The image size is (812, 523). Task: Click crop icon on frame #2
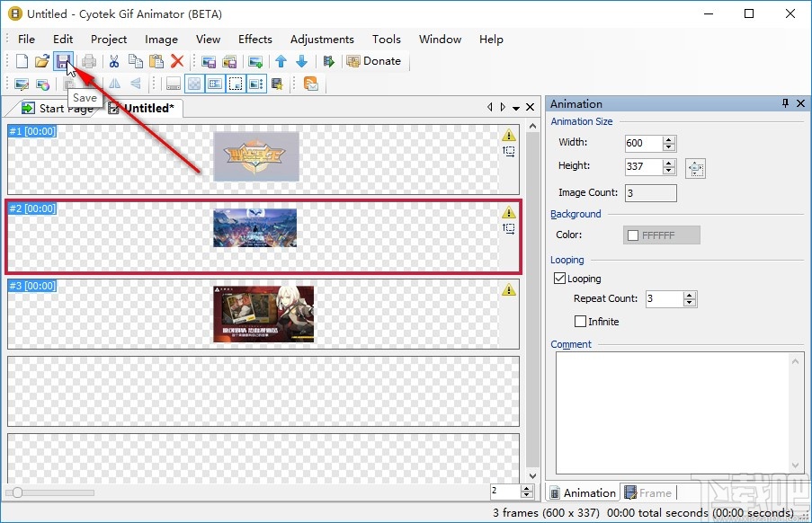coord(509,228)
